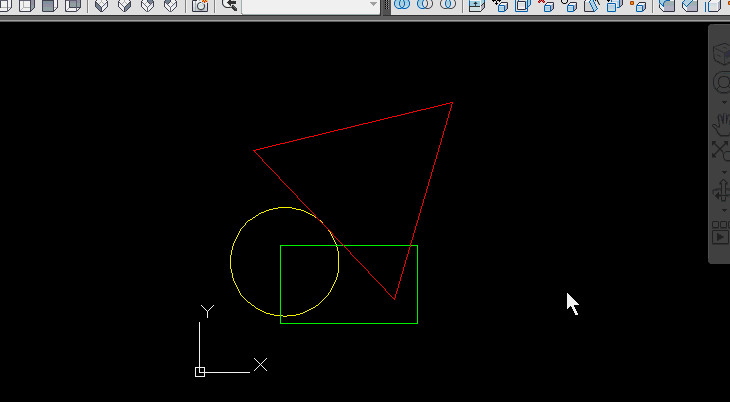
Task: Click the Union solids icon
Action: (402, 5)
